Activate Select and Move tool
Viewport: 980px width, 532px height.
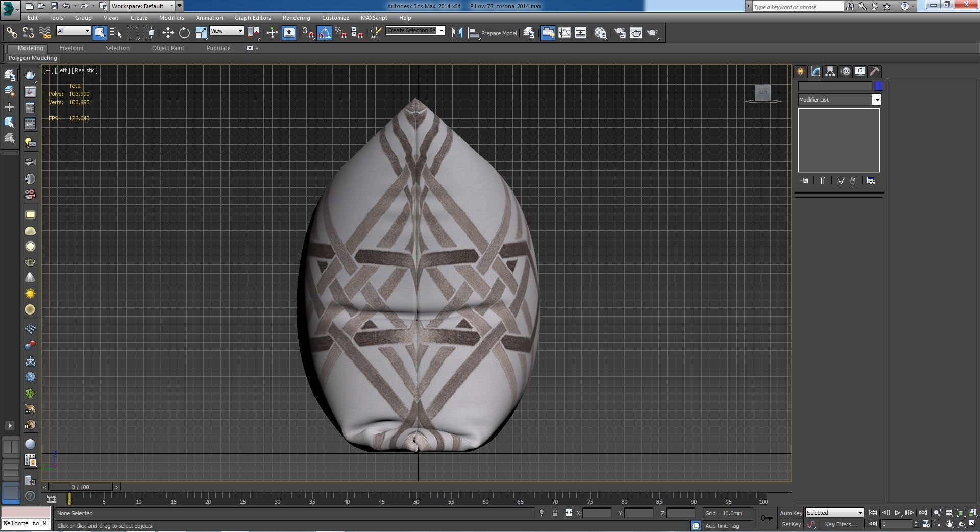[x=168, y=33]
